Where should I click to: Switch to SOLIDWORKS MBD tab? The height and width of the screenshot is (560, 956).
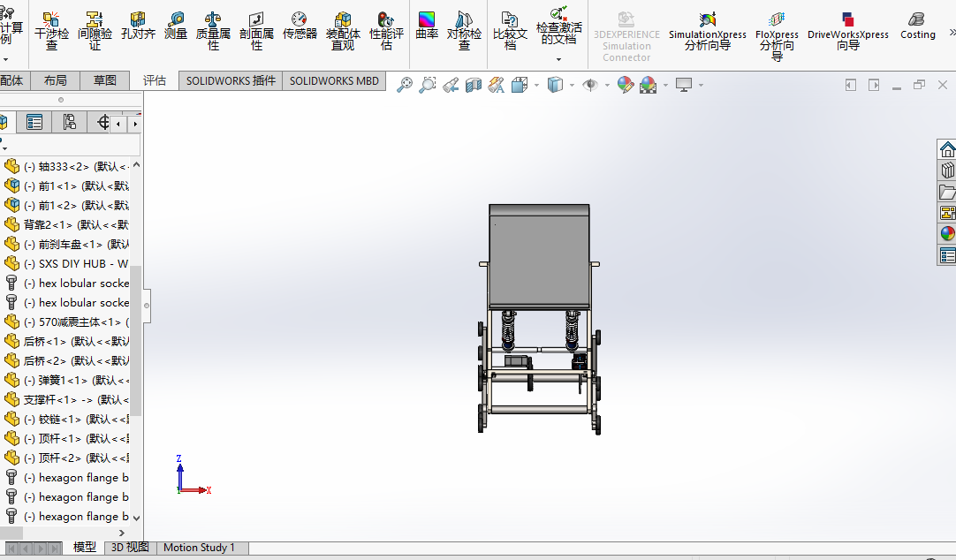click(334, 81)
